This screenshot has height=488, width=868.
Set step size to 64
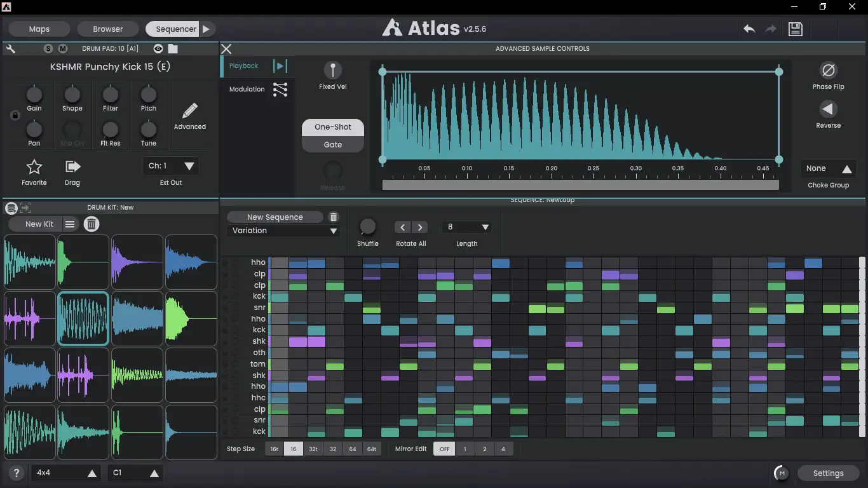click(x=352, y=449)
